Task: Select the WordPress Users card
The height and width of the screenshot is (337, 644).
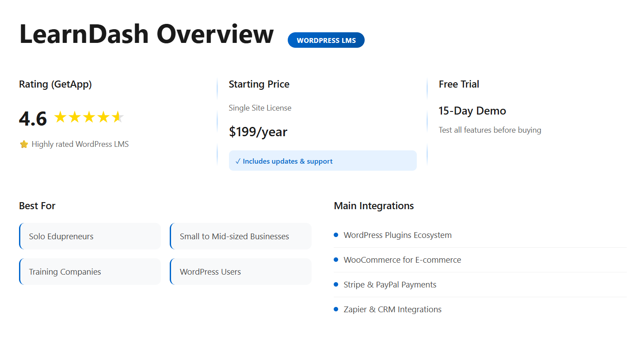Action: [240, 272]
